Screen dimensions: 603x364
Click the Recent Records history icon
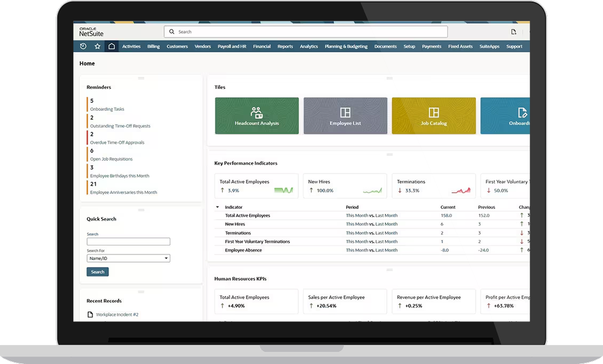click(x=83, y=46)
